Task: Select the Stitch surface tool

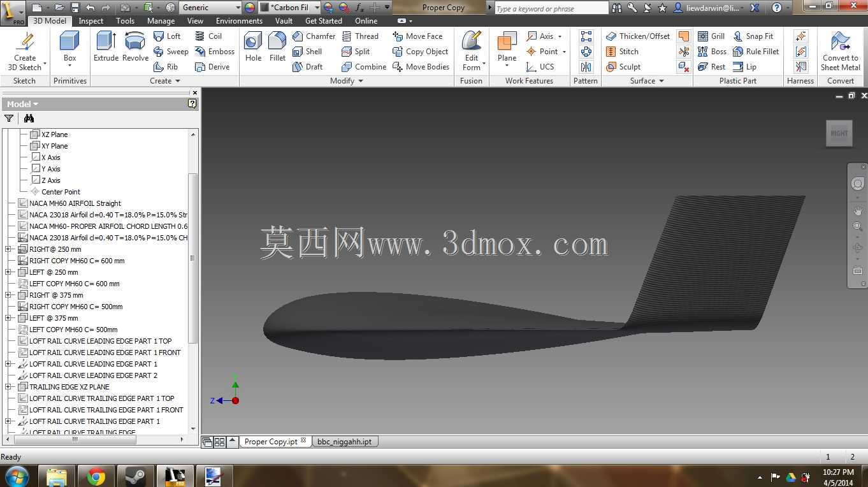Action: pyautogui.click(x=622, y=52)
